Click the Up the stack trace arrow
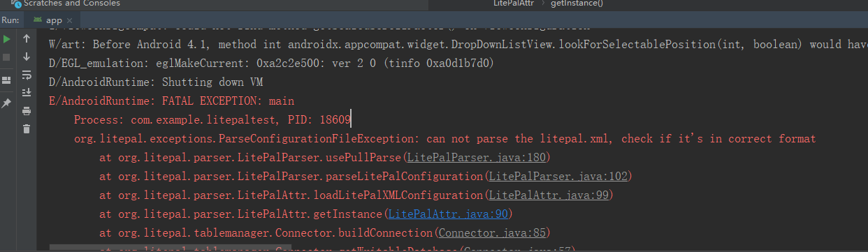 (x=27, y=39)
